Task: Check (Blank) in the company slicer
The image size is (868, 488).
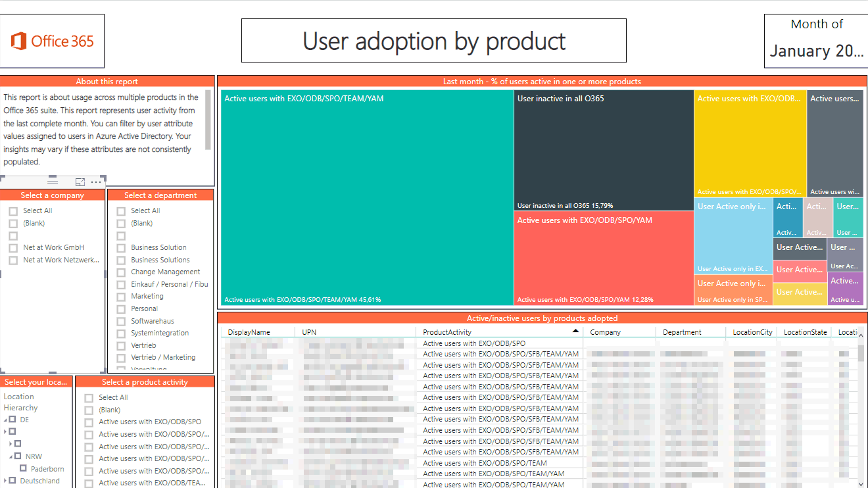Action: point(12,224)
